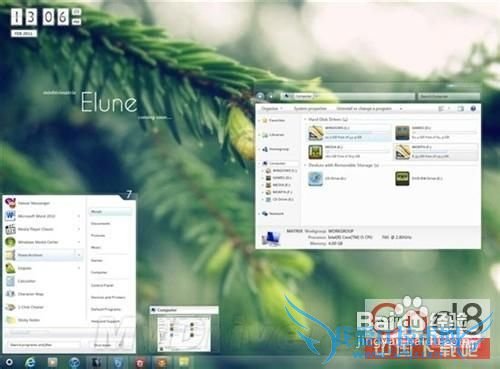Open the MEDIA (E:) drive icon in Explorer
Image resolution: width=500 pixels, height=369 pixels.
pyautogui.click(x=315, y=152)
